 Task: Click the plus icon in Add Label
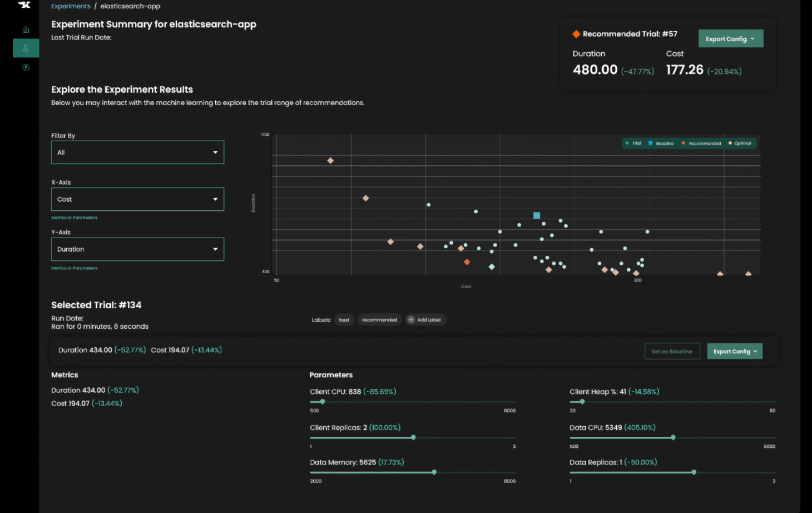pos(411,320)
